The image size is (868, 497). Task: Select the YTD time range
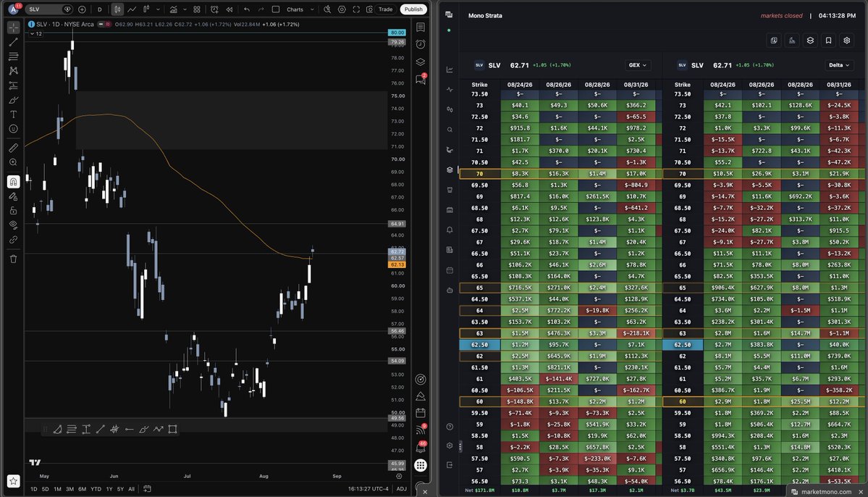(96, 489)
